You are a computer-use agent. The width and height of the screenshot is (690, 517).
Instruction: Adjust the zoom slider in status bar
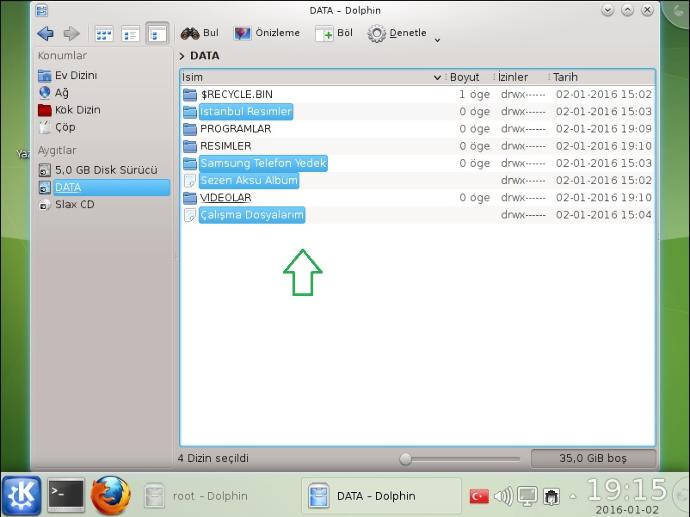pyautogui.click(x=405, y=459)
